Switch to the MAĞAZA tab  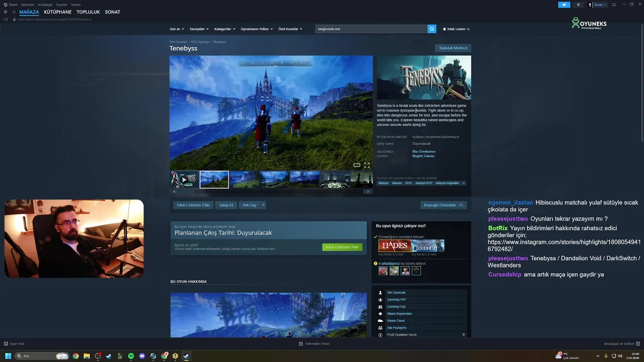click(x=29, y=12)
